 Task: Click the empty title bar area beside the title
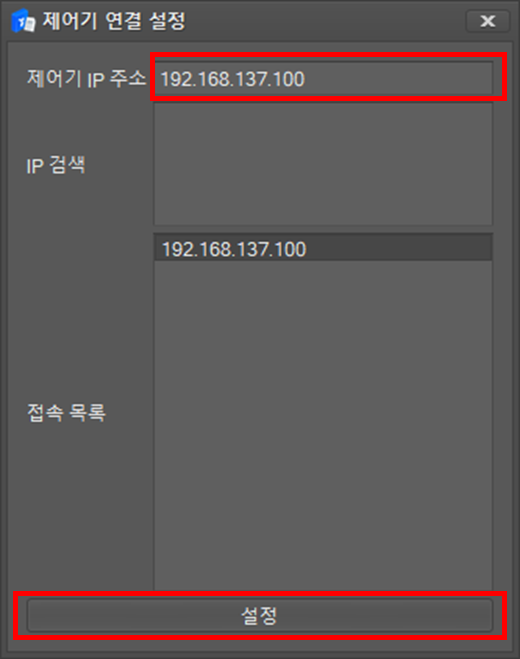tap(324, 21)
